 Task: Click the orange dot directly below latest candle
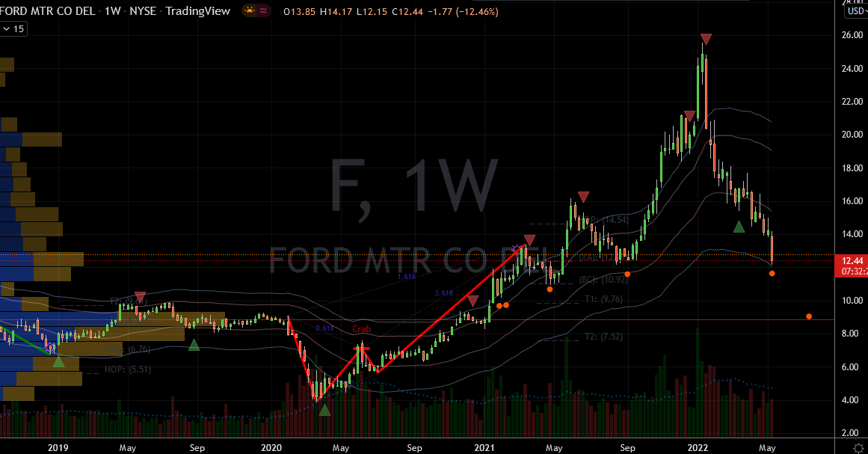(772, 274)
